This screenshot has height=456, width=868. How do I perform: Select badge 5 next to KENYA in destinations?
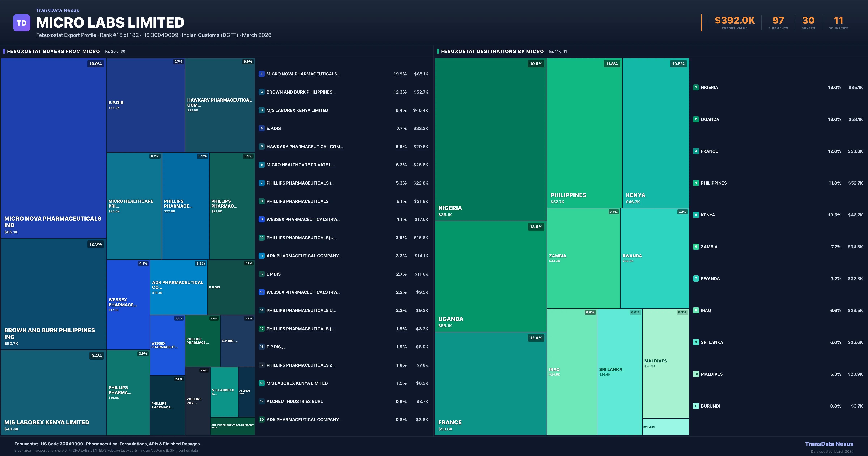696,214
